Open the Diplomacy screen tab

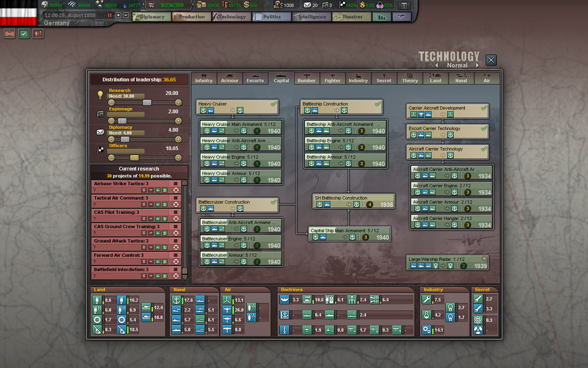(x=152, y=17)
